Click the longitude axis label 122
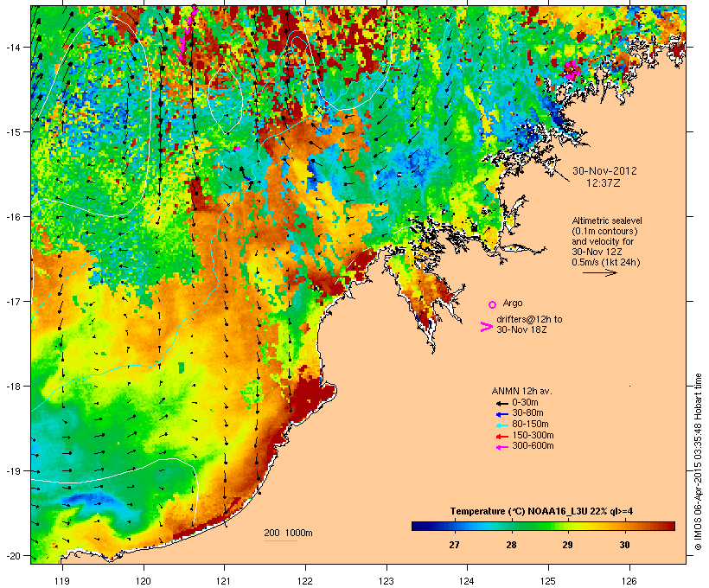The image size is (709, 588). [x=305, y=581]
